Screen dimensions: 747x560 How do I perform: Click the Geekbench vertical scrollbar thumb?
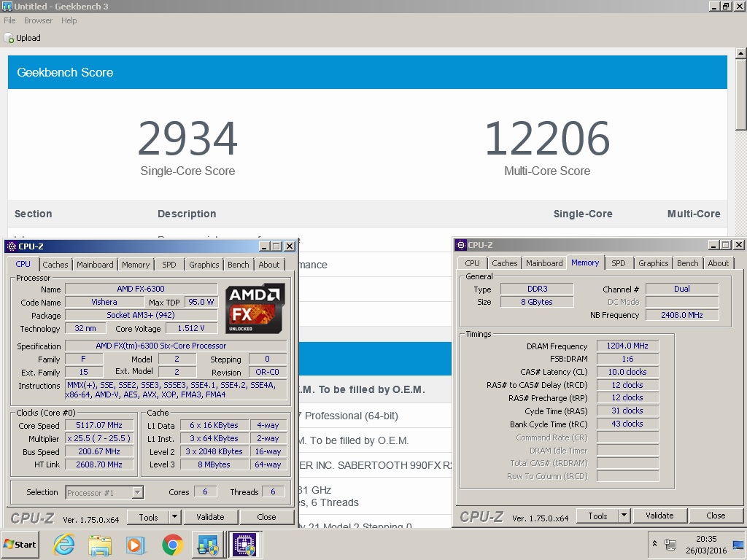tap(740, 95)
